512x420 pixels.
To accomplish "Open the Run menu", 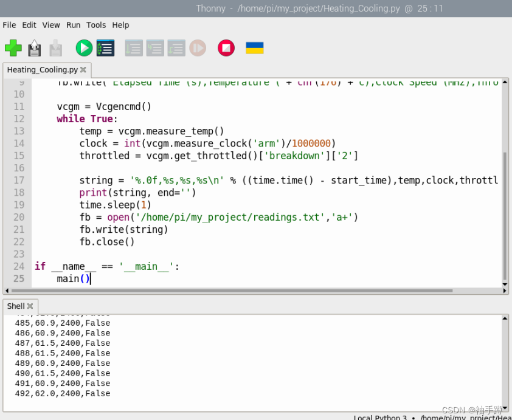I will [x=73, y=25].
